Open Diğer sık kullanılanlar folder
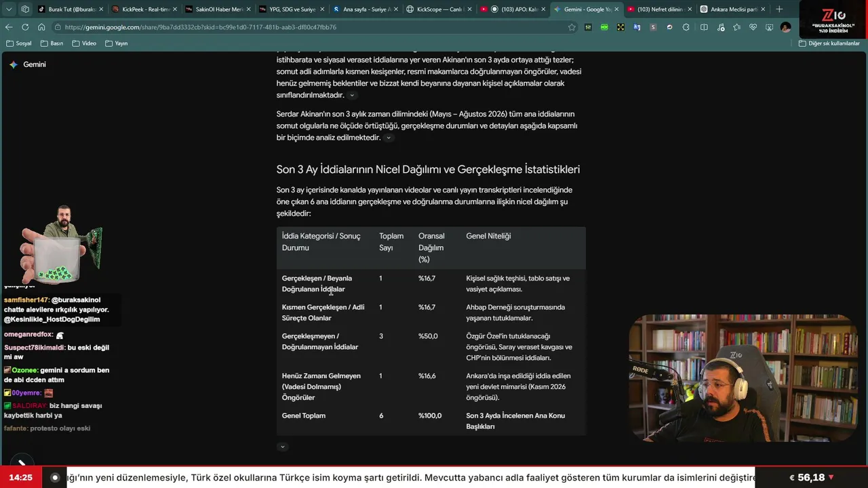 (x=829, y=43)
